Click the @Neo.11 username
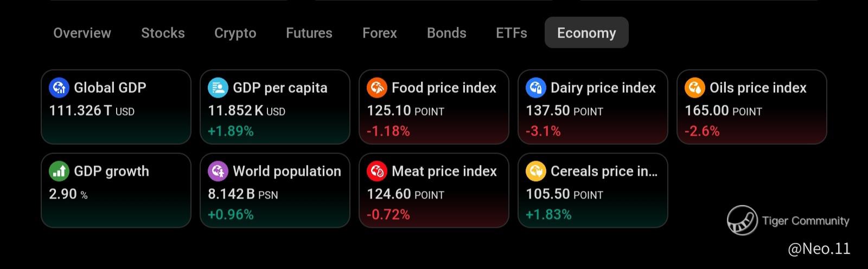Viewport: 868px width, 269px height. (819, 248)
